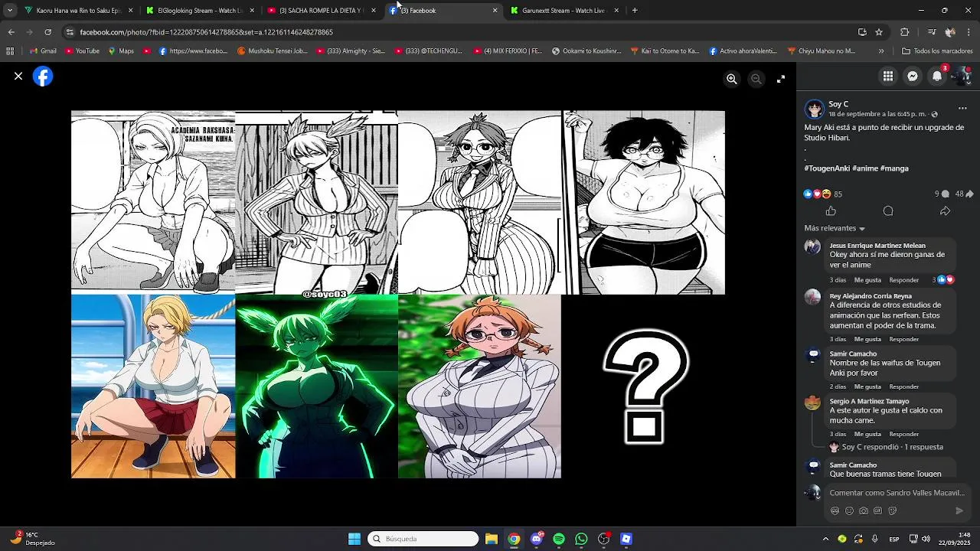Open the Maps bookmark
This screenshot has height=551, width=980.
point(121,51)
